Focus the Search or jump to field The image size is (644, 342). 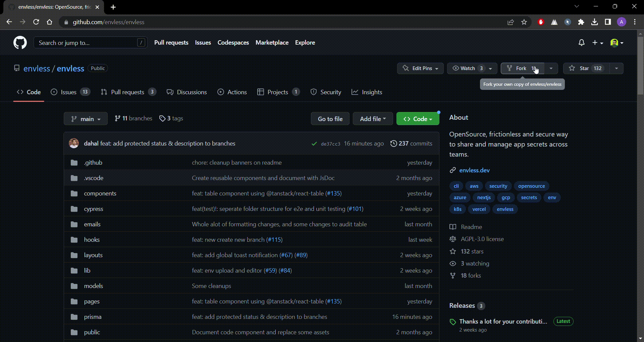tap(91, 43)
